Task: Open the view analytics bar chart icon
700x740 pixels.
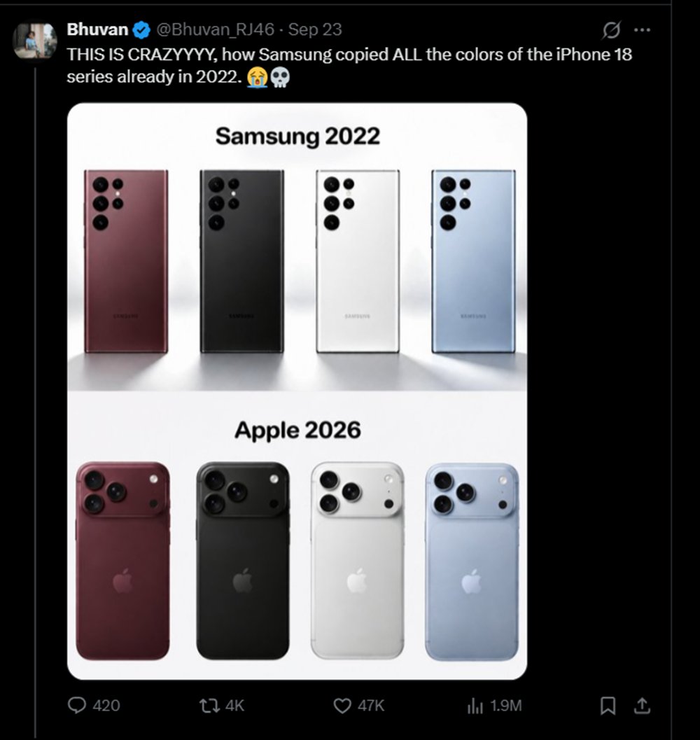Action: [475, 706]
